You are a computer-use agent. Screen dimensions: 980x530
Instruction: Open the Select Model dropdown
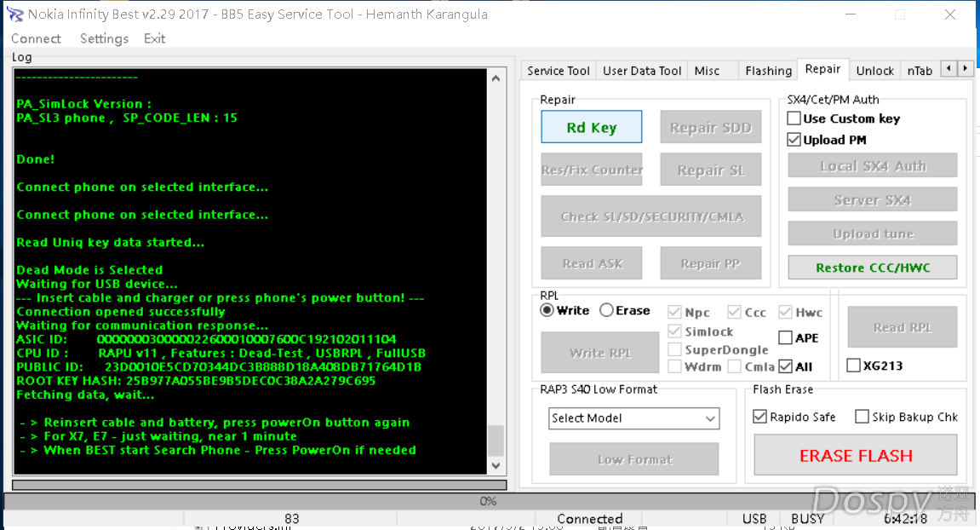(634, 418)
